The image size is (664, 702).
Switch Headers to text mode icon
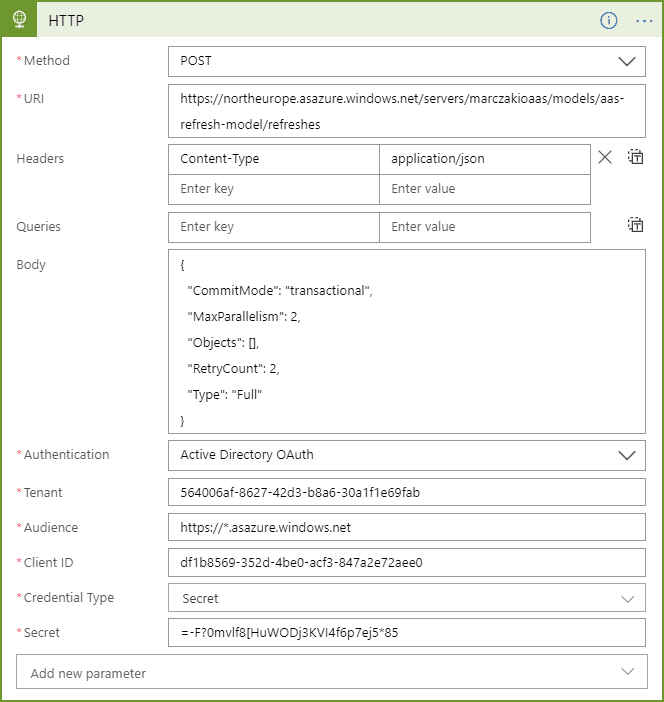click(x=635, y=157)
